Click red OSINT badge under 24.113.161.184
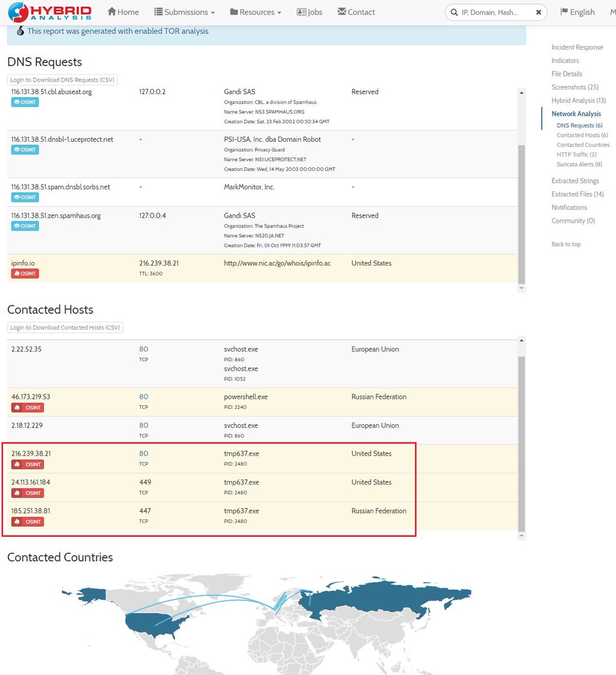 28,493
